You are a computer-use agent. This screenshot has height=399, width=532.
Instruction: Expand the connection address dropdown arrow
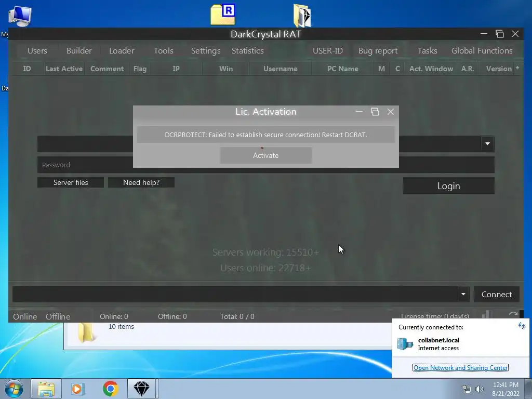[463, 294]
